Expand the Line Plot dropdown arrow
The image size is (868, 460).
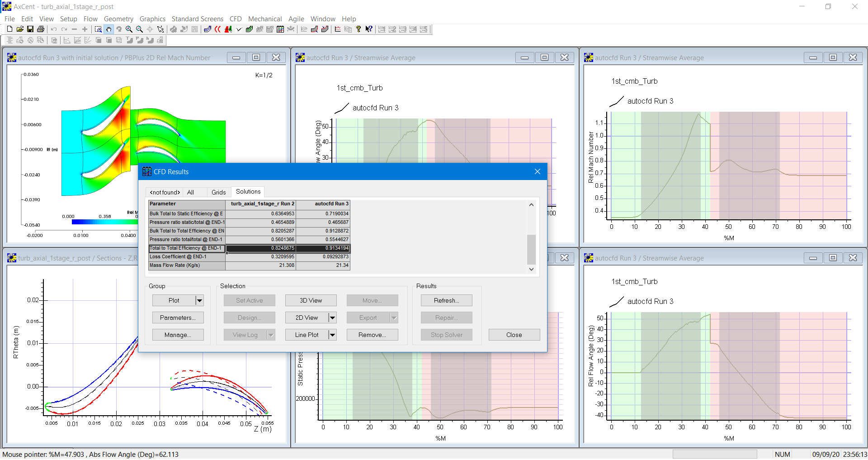coord(332,335)
